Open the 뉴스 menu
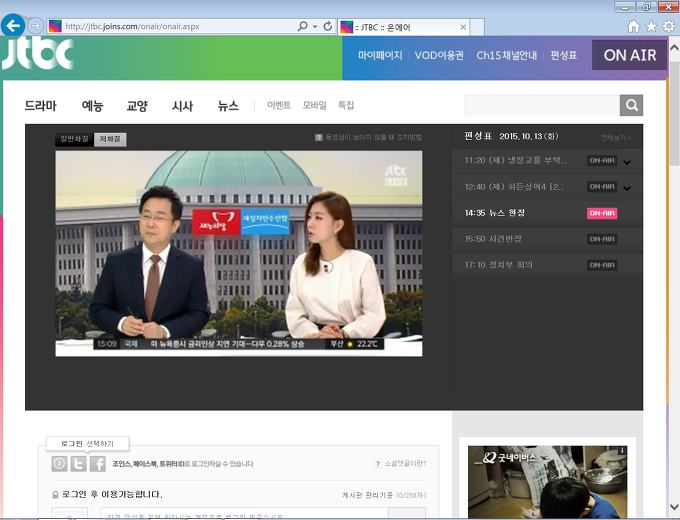 [228, 105]
